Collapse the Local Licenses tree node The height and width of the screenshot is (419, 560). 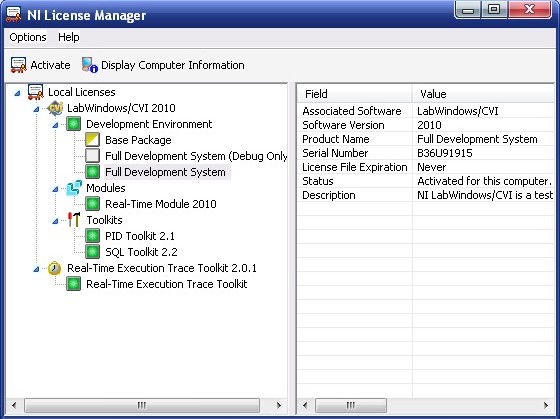17,93
